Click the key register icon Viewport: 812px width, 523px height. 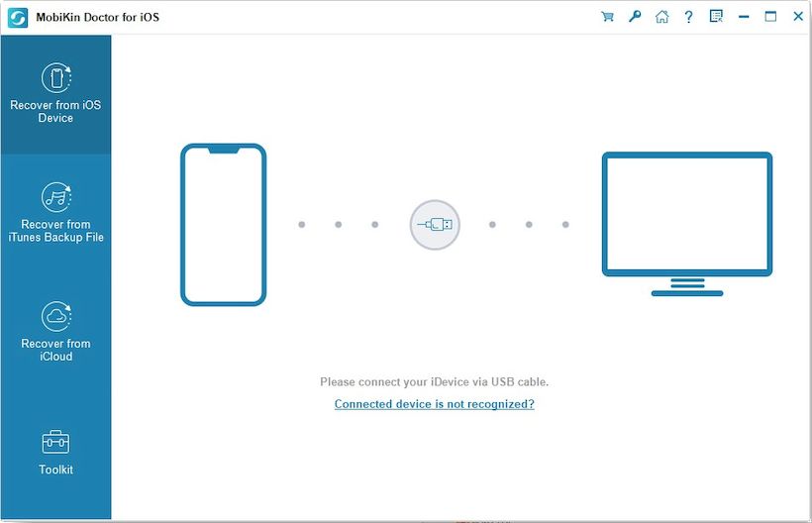pos(635,17)
